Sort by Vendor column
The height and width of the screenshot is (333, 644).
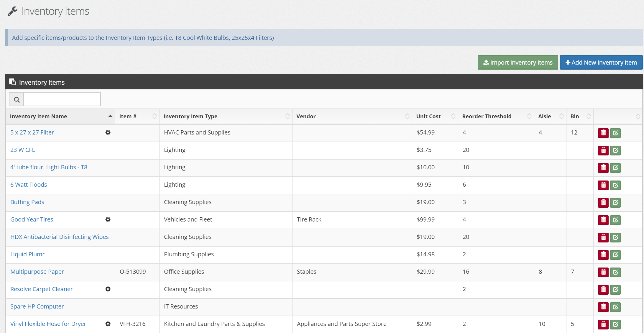point(352,117)
